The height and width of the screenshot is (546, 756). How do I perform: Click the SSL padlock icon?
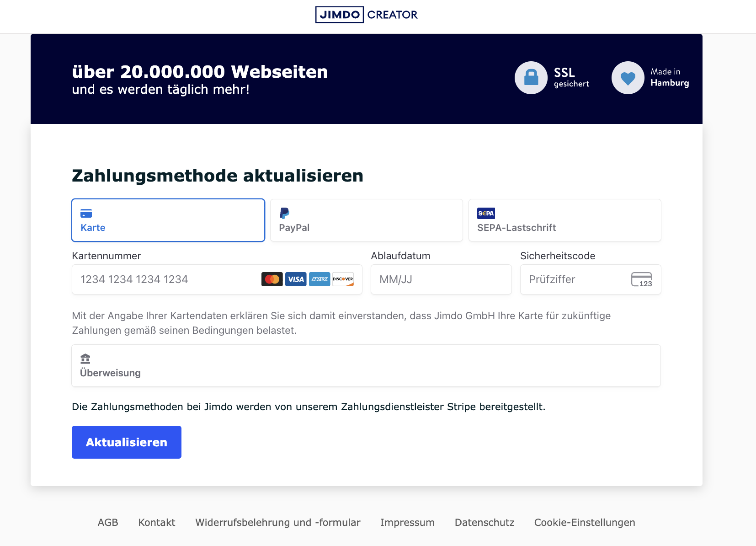[x=531, y=78]
